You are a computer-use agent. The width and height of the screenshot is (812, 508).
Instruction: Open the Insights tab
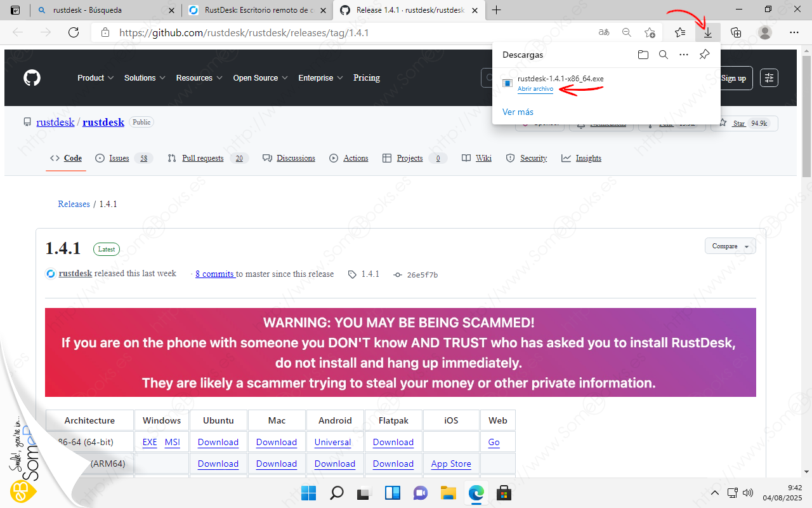[581, 158]
